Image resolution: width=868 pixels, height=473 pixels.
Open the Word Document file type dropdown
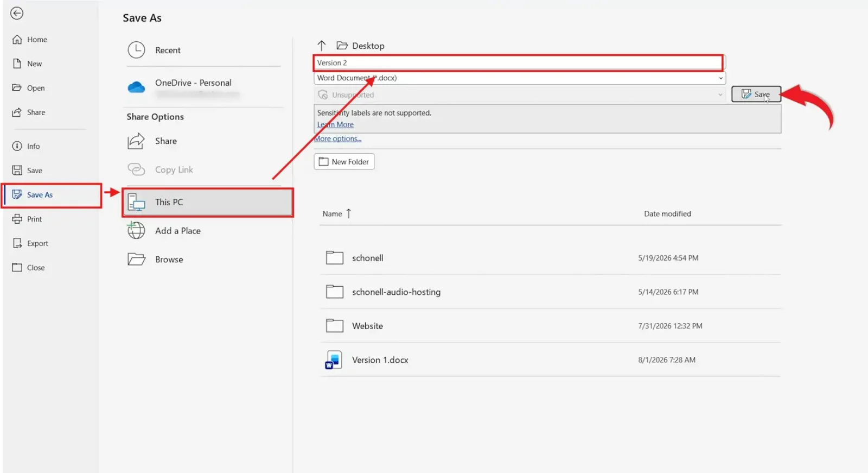tap(520, 78)
